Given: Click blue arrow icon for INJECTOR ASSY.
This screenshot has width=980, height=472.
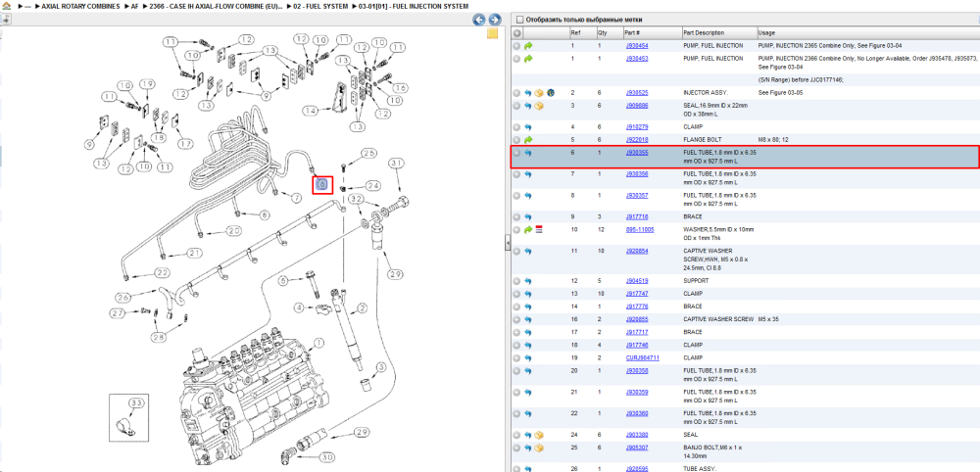Looking at the screenshot, I should pyautogui.click(x=528, y=92).
